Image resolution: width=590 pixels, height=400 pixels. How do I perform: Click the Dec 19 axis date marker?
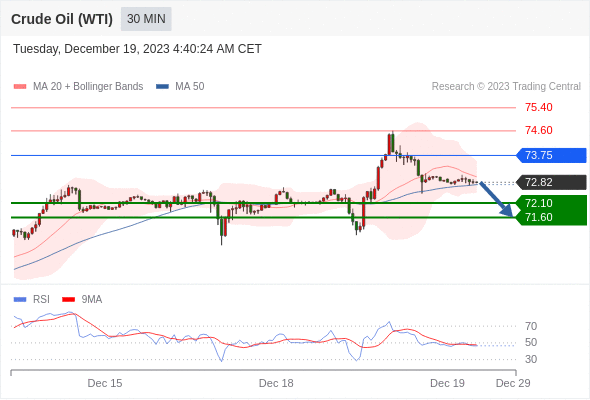447,383
